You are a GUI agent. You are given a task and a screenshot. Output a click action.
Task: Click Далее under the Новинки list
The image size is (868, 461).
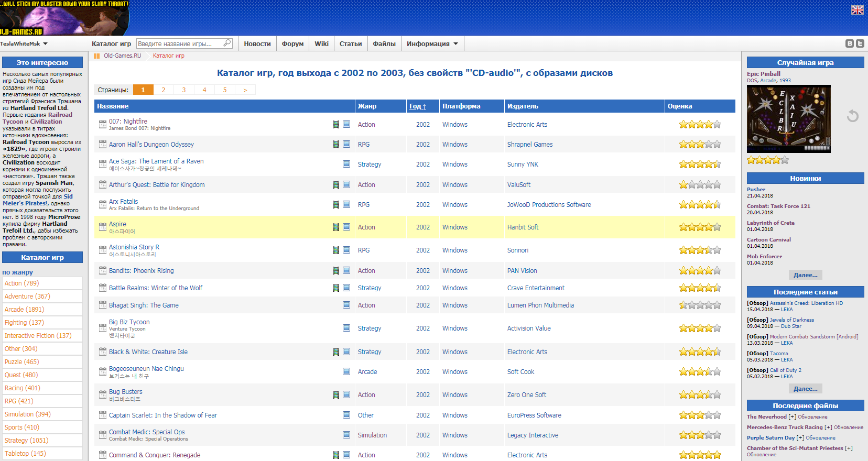[806, 275]
